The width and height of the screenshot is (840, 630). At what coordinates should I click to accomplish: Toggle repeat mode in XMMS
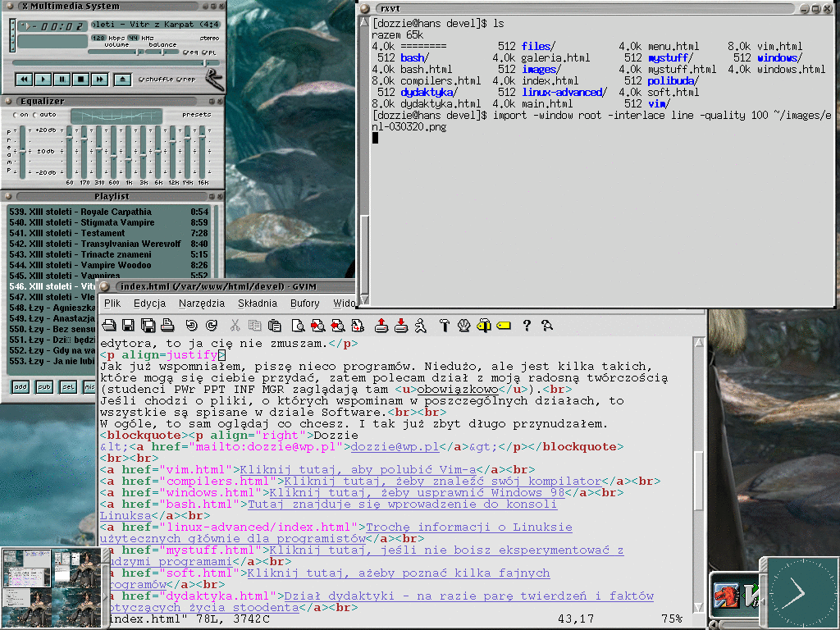click(x=187, y=80)
